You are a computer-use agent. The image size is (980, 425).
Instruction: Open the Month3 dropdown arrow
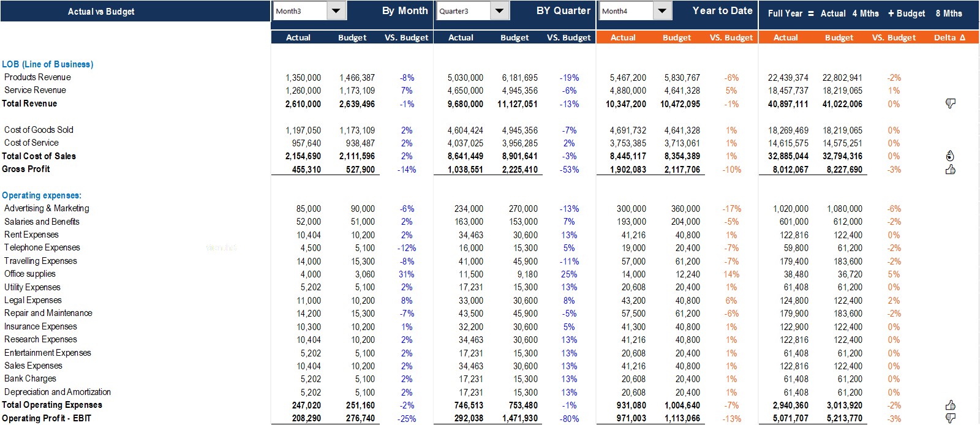pyautogui.click(x=336, y=11)
